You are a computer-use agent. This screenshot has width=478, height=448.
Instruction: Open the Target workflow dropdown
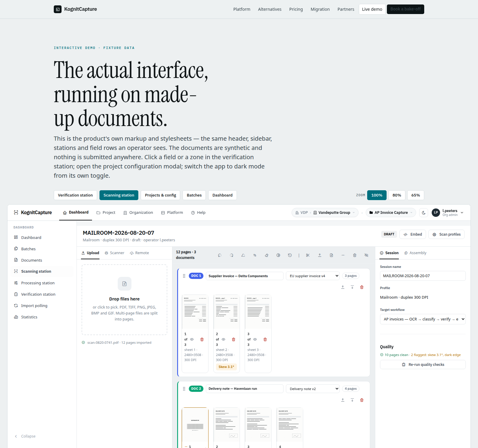423,319
